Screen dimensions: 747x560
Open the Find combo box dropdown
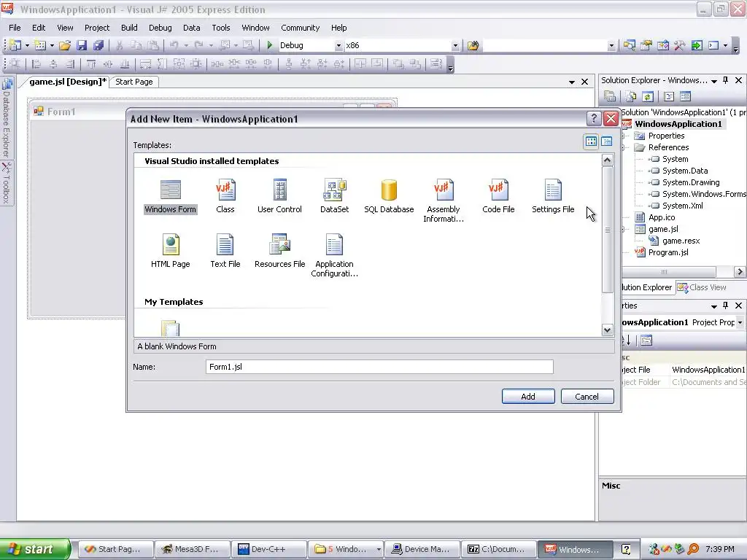tap(611, 46)
